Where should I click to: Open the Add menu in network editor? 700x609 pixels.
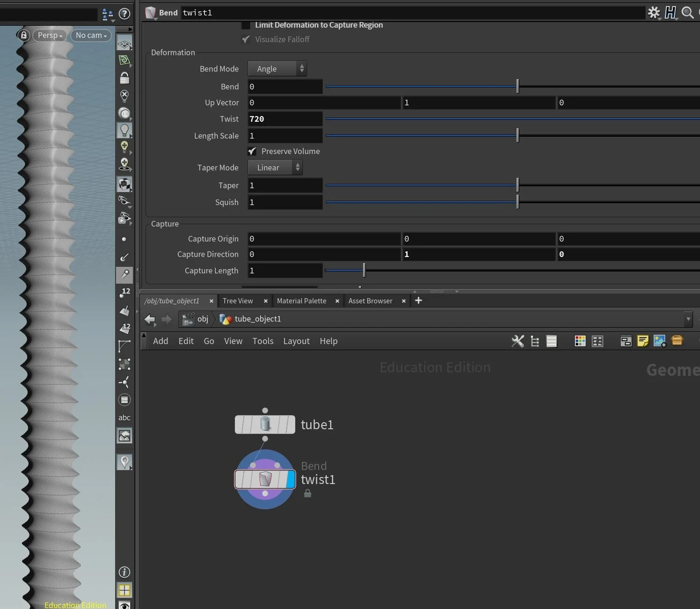(x=160, y=341)
